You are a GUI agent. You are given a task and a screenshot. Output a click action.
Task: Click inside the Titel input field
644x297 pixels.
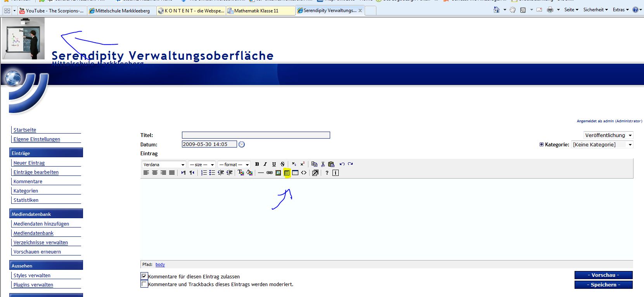tap(256, 135)
